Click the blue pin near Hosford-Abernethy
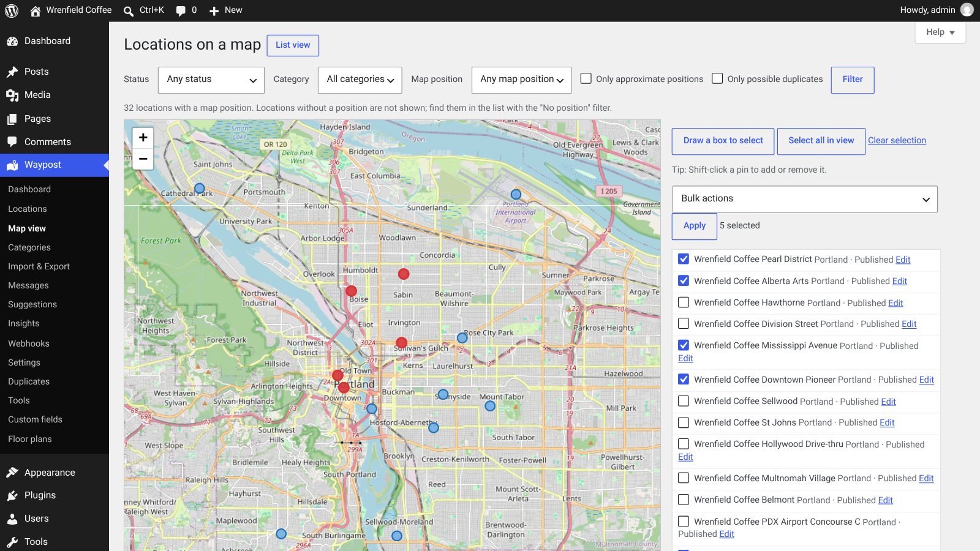The width and height of the screenshot is (980, 551). 434,428
